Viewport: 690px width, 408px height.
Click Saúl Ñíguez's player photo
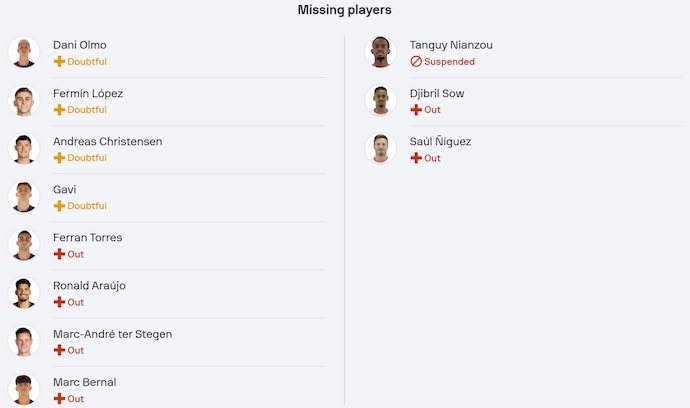coord(381,148)
